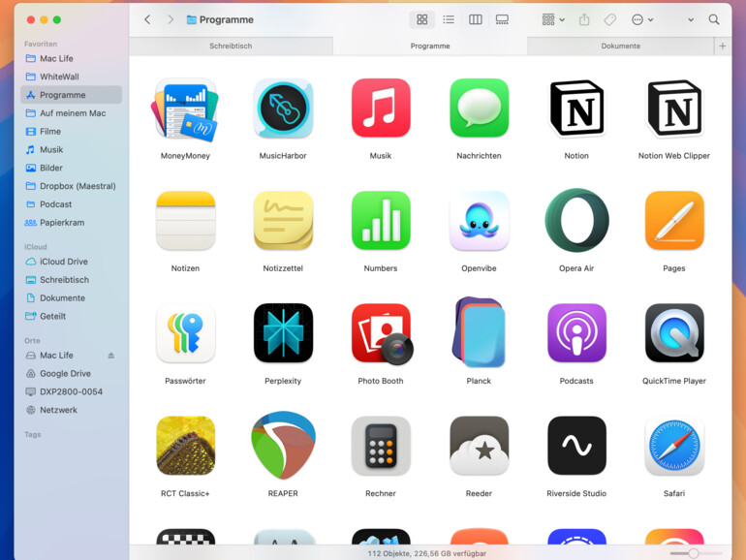Open Mac Life in Favoriten
This screenshot has width=746, height=560.
(x=72, y=58)
